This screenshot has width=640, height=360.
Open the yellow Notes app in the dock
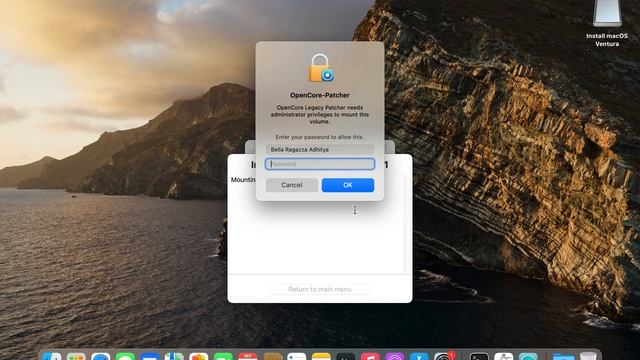click(x=321, y=357)
